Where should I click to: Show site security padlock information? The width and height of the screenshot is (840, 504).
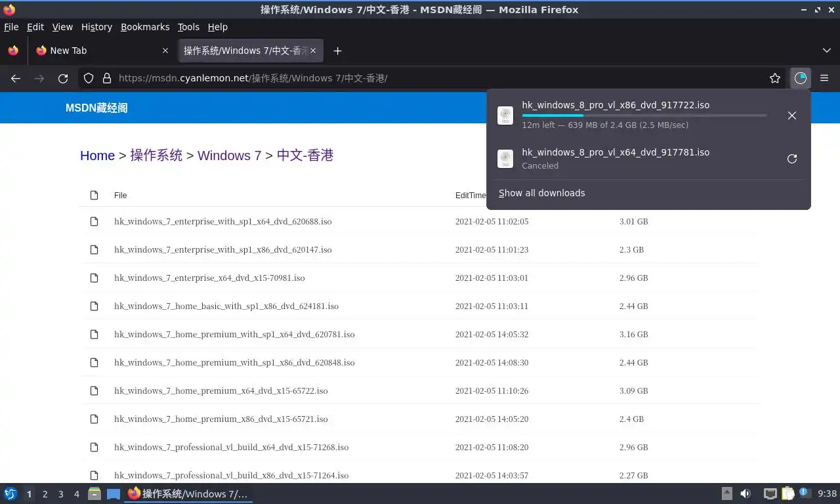pos(107,78)
